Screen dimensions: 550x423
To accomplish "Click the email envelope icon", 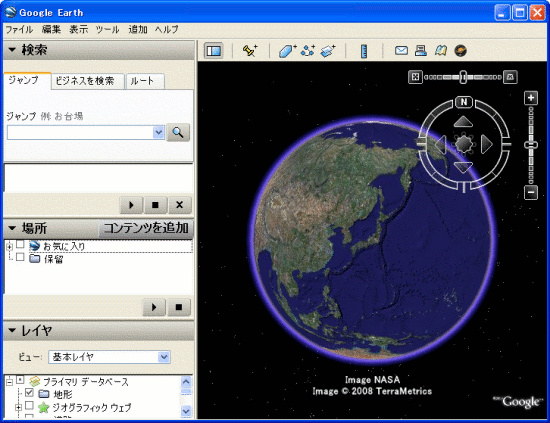I will 401,51.
